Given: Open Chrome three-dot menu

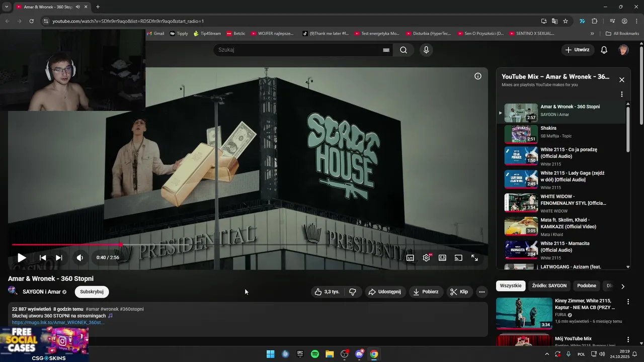Looking at the screenshot, I should pos(635,21).
